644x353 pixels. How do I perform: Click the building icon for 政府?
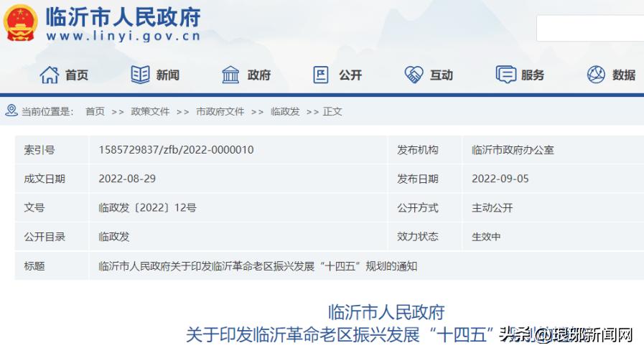230,75
